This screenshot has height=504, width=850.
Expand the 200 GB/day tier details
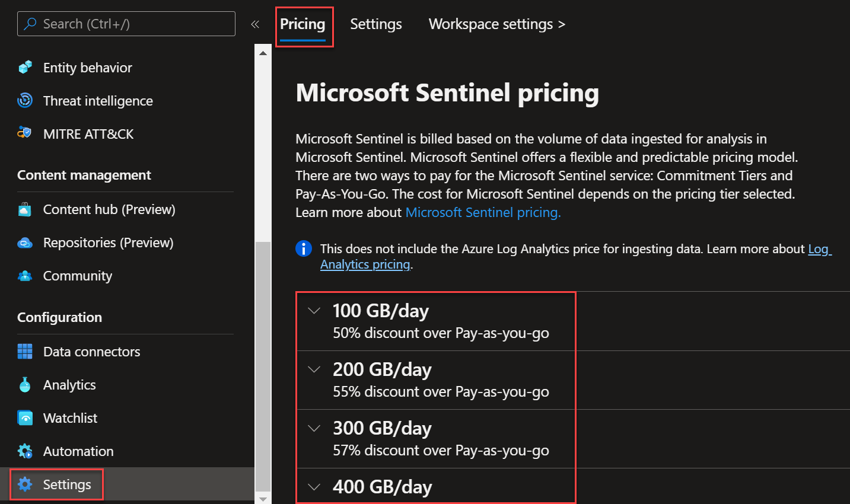tap(314, 368)
